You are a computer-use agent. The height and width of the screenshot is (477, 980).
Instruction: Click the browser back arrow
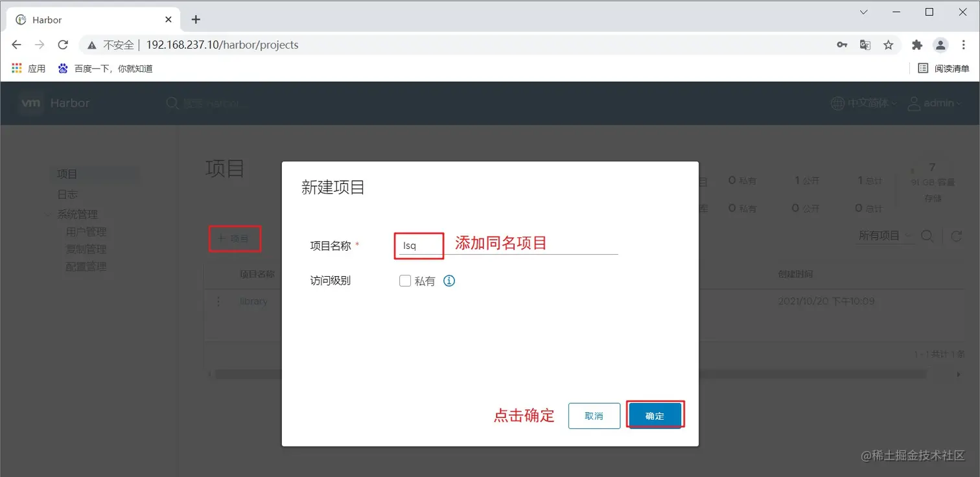point(17,45)
